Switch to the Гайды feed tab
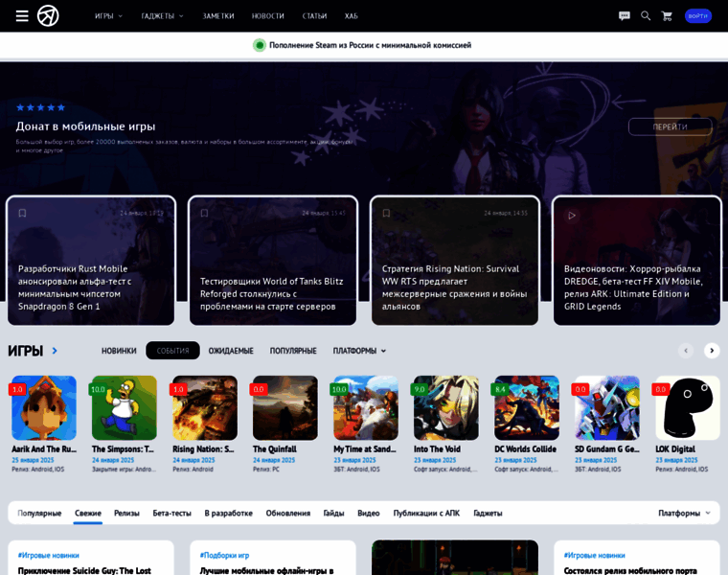This screenshot has height=575, width=728. [x=333, y=514]
